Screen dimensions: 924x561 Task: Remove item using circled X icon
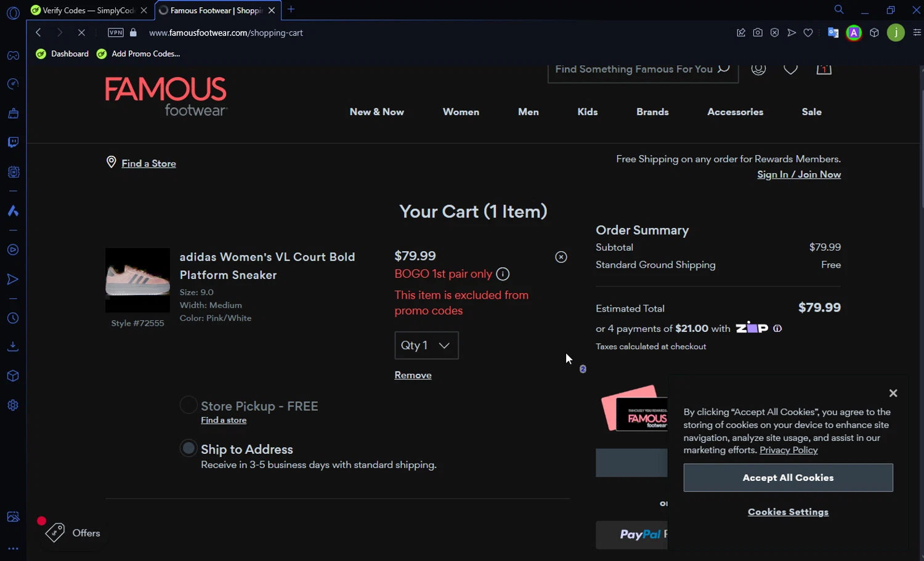tap(561, 257)
